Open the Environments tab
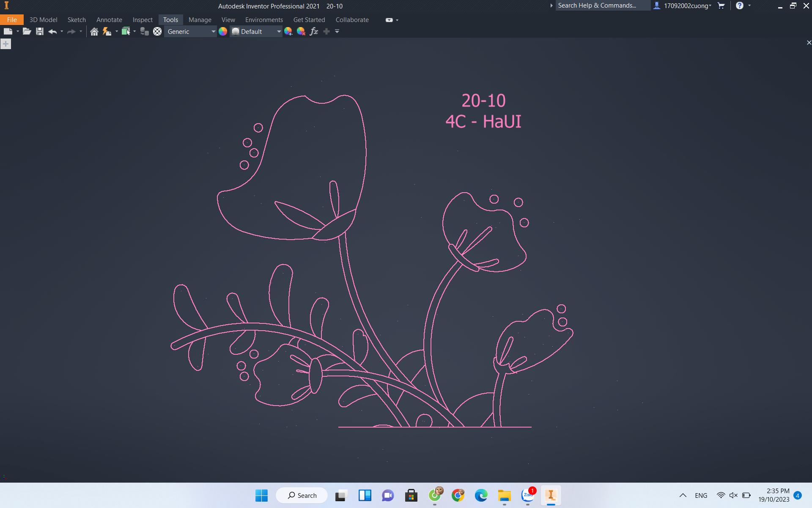Screen dimensions: 812x508 tap(264, 19)
